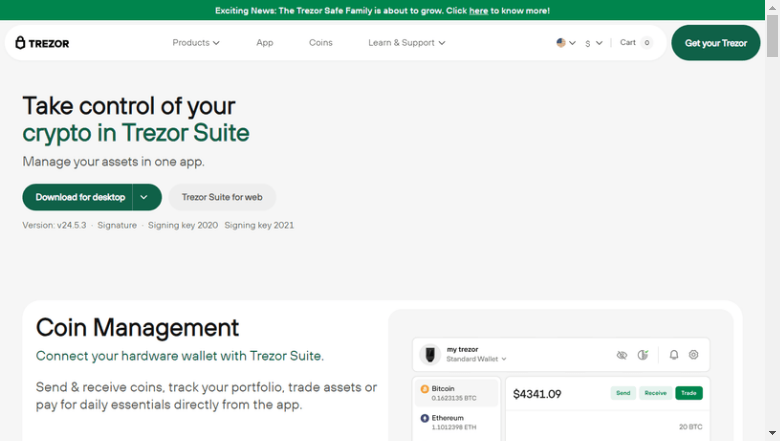Click the $4341.09 balance
The width and height of the screenshot is (780, 441).
pos(537,394)
